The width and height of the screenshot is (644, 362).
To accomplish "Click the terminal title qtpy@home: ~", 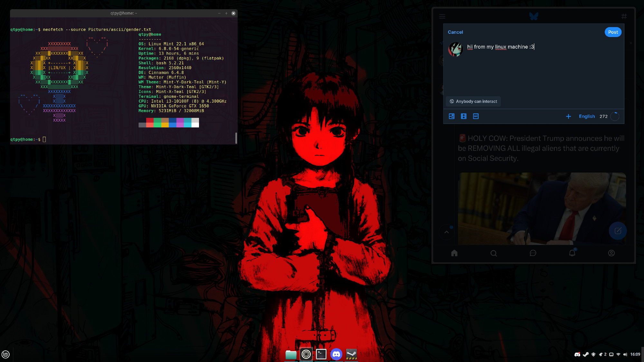I will tap(124, 13).
